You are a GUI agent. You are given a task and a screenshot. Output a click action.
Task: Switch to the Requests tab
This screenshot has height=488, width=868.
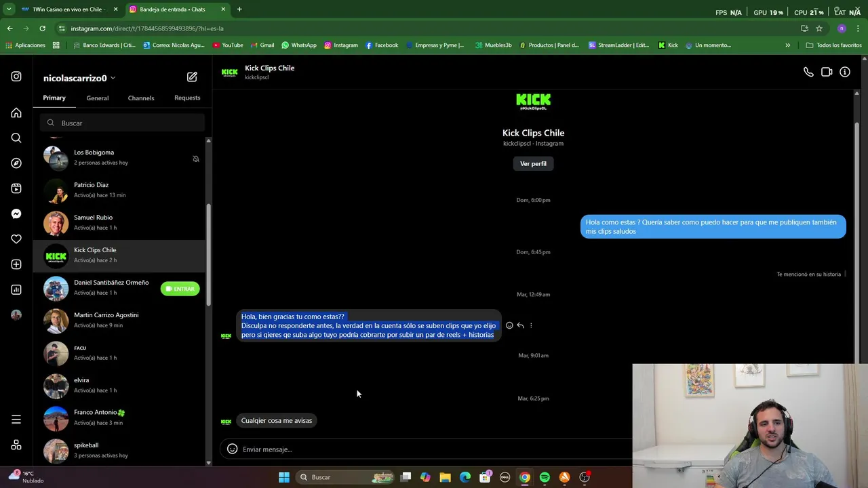(x=187, y=98)
